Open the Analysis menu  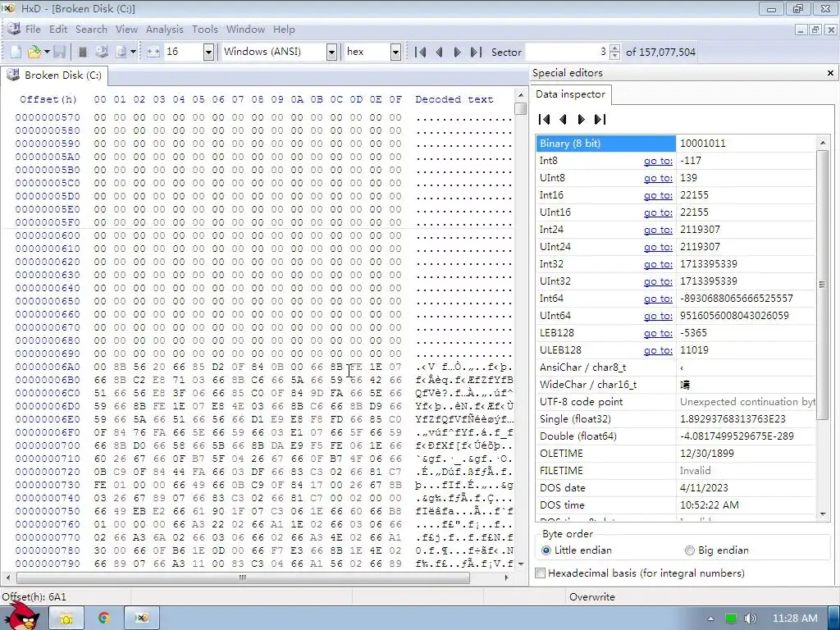164,30
